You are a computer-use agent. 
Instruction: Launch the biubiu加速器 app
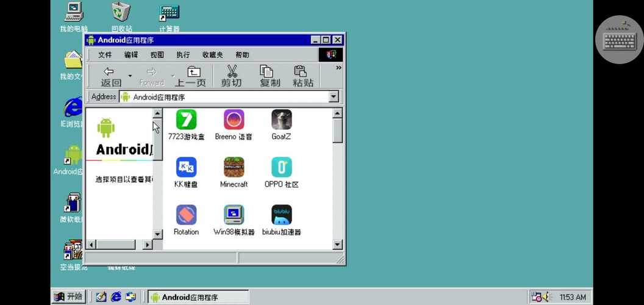[281, 215]
